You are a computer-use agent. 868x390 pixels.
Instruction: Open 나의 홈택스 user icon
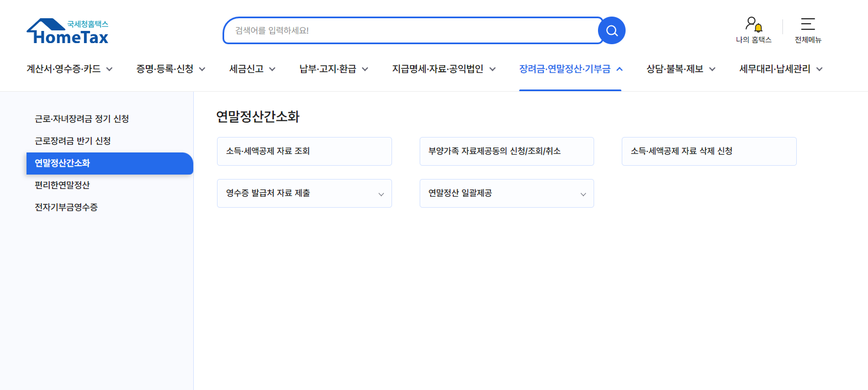coord(754,30)
